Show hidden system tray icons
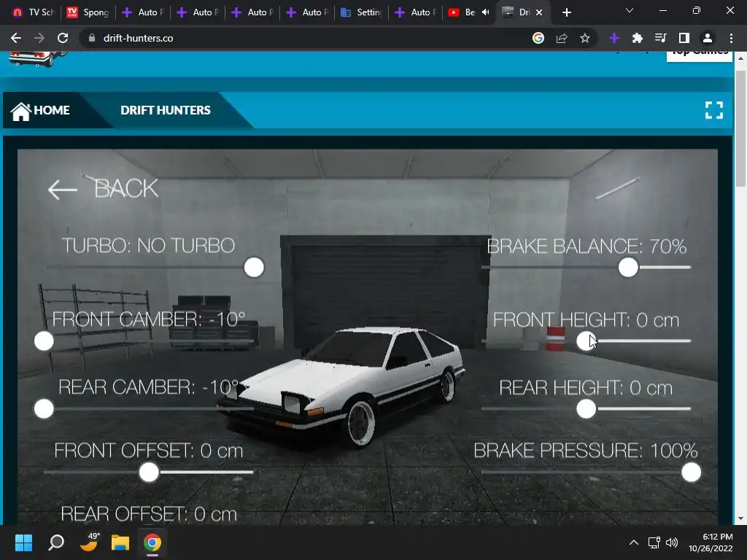The height and width of the screenshot is (560, 747). click(634, 542)
